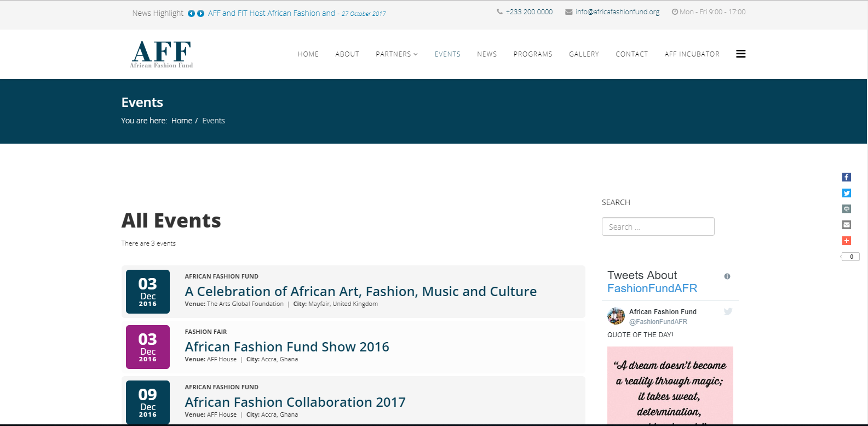The height and width of the screenshot is (426, 868).
Task: Click the info@africafashionfund.org email link
Action: (617, 12)
